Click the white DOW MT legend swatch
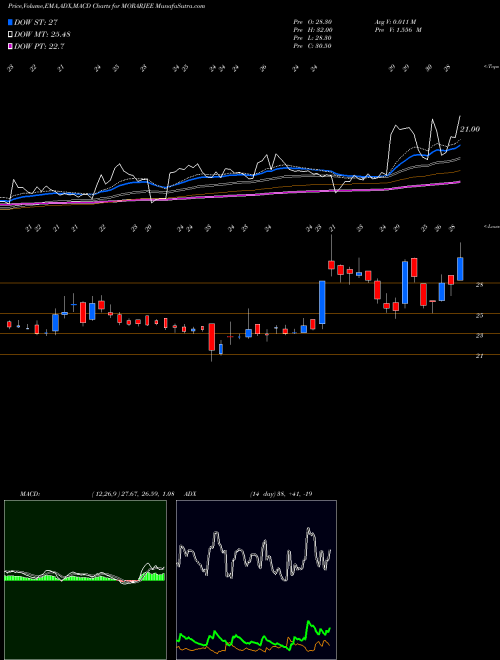This screenshot has width=500, height=660. click(x=11, y=35)
